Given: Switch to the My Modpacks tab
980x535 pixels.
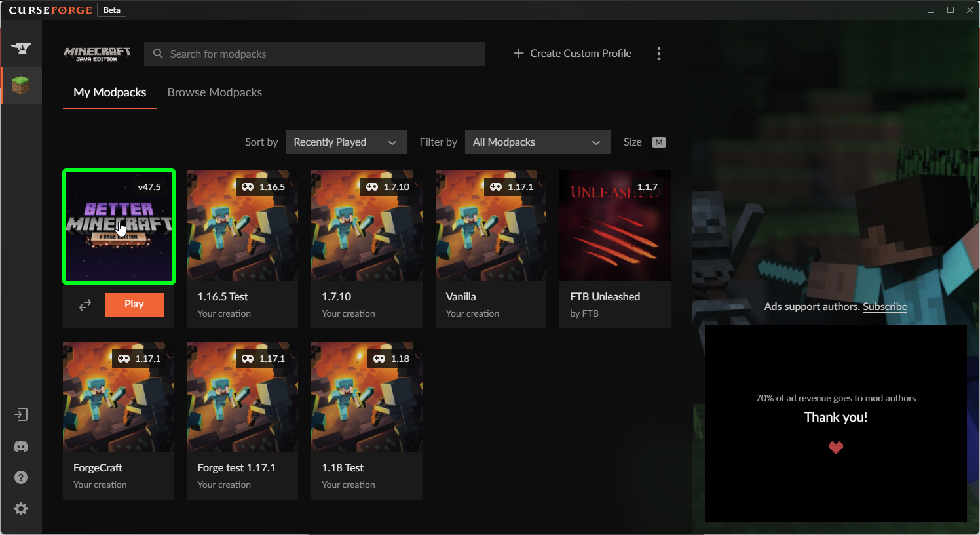Looking at the screenshot, I should point(109,92).
